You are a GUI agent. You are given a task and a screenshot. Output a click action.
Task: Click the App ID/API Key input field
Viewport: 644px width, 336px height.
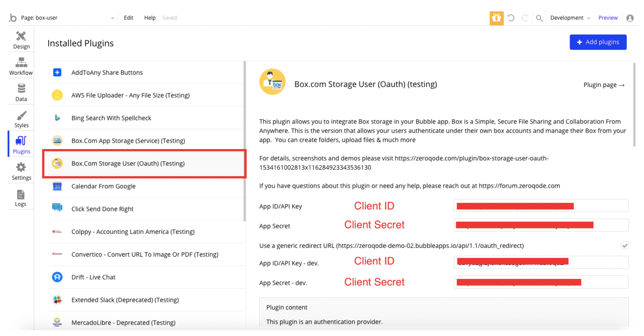[541, 206]
